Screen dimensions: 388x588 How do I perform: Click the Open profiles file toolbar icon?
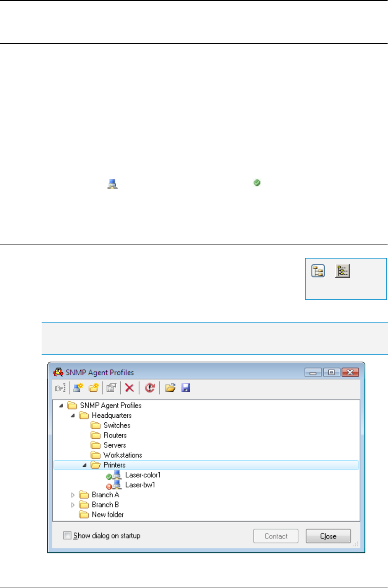click(171, 388)
